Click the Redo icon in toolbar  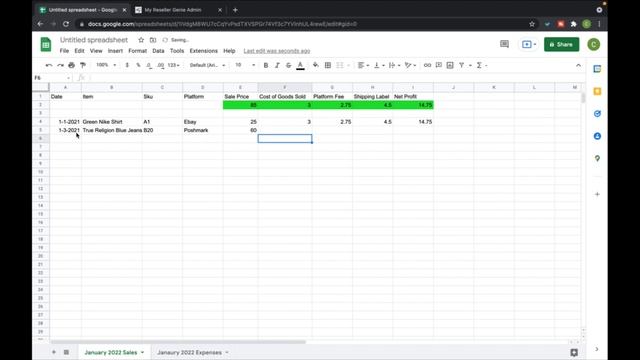pyautogui.click(x=60, y=65)
